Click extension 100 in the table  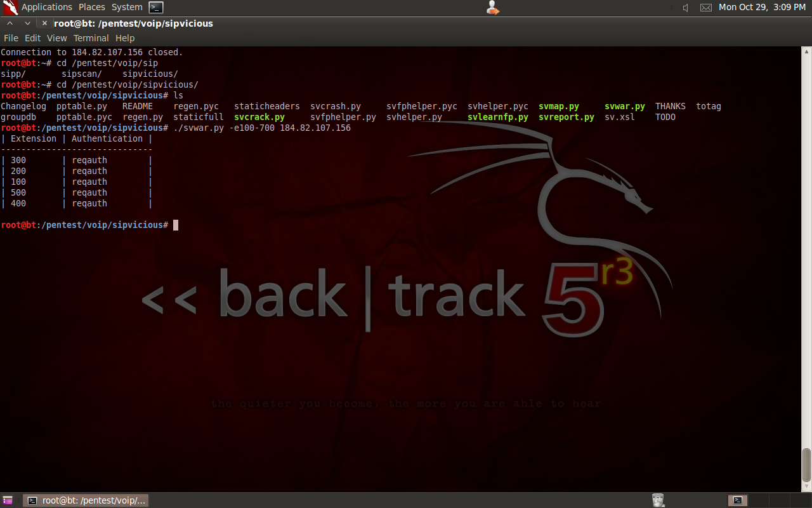click(x=18, y=182)
